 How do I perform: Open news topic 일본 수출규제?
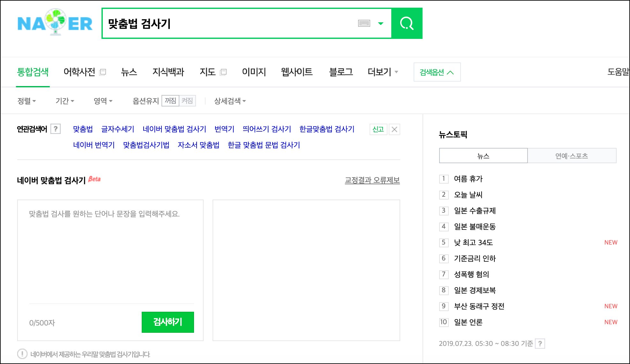(475, 210)
